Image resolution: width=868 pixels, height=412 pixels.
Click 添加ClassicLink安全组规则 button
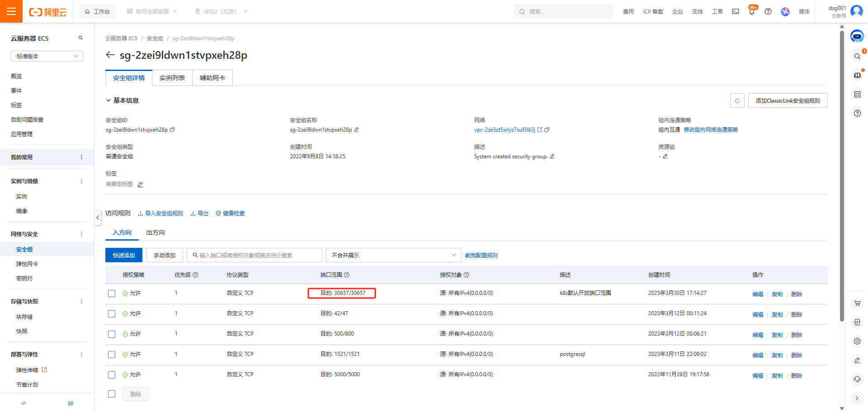pyautogui.click(x=788, y=100)
